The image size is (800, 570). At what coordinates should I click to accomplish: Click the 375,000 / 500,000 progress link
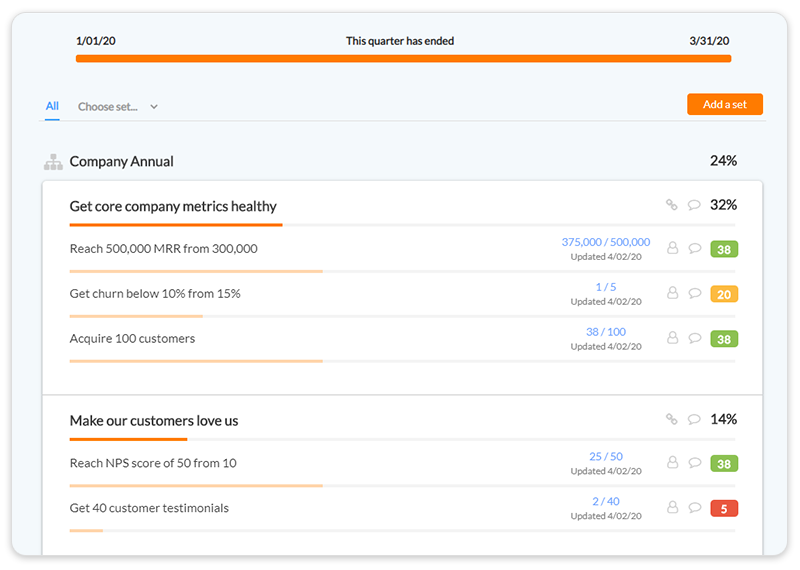[x=605, y=242]
